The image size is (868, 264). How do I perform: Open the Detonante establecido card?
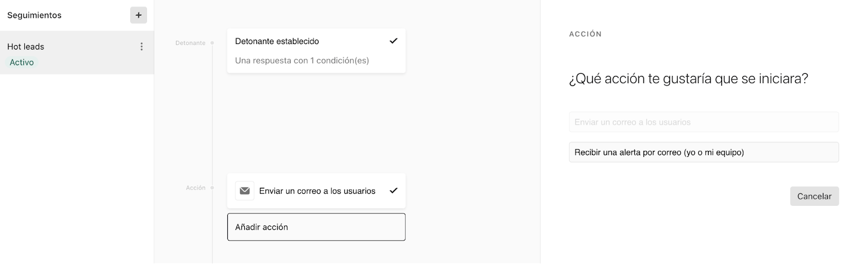tap(316, 51)
